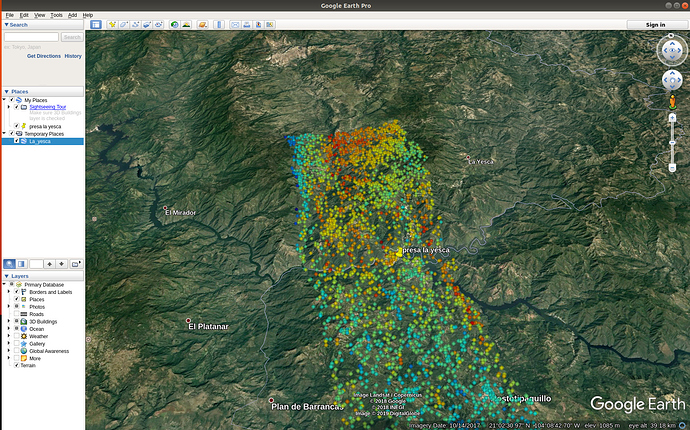Click the zoom in plus button
Image resolution: width=690 pixels, height=430 pixels.
pyautogui.click(x=672, y=118)
